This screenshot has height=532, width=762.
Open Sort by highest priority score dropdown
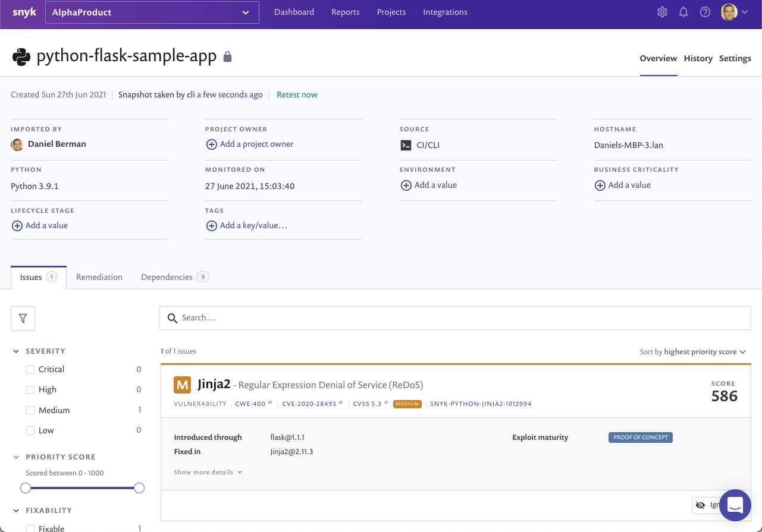coord(692,352)
